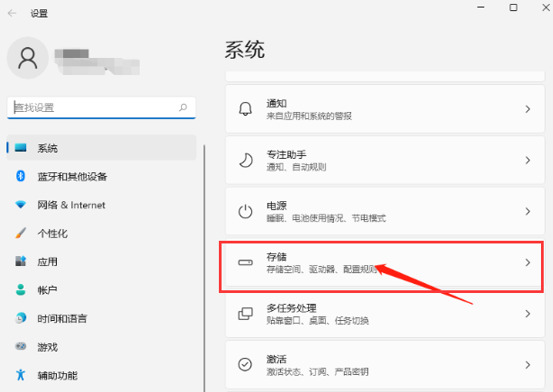The image size is (553, 392).
Task: Expand 多任务处理 via its chevron
Action: click(x=528, y=313)
